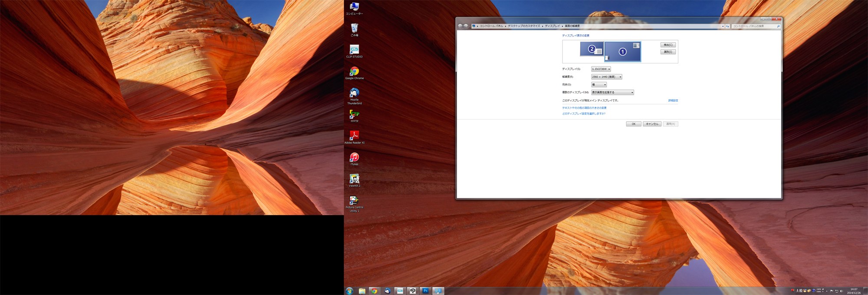
Task: Open the resolution dropdown showing 2560 × 1440
Action: [606, 77]
